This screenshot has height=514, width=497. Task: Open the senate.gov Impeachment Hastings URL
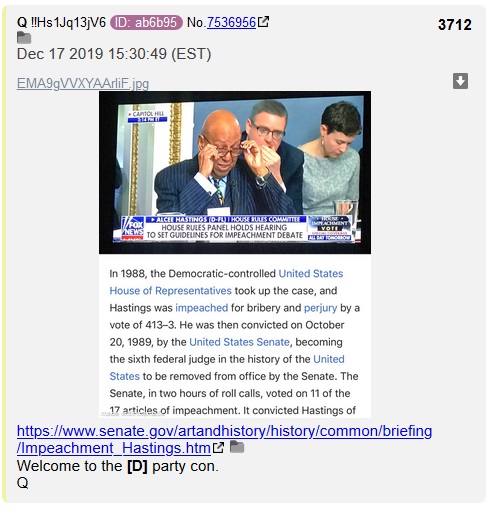(x=224, y=439)
